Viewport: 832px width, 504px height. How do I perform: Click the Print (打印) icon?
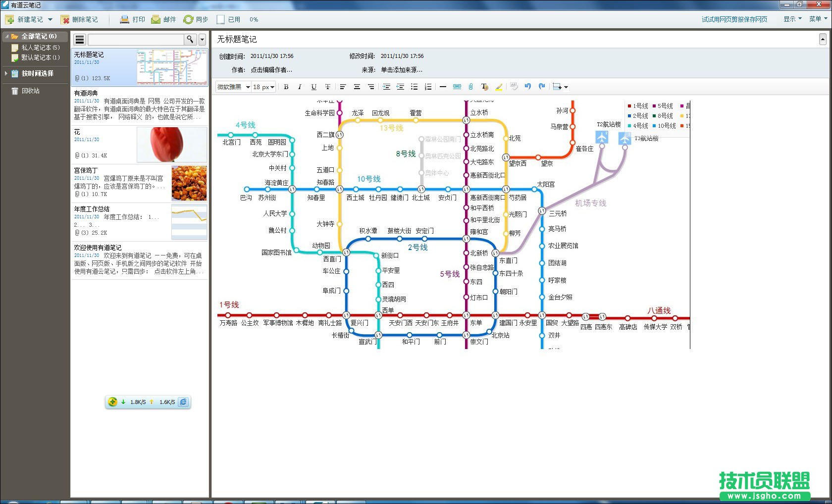click(125, 19)
